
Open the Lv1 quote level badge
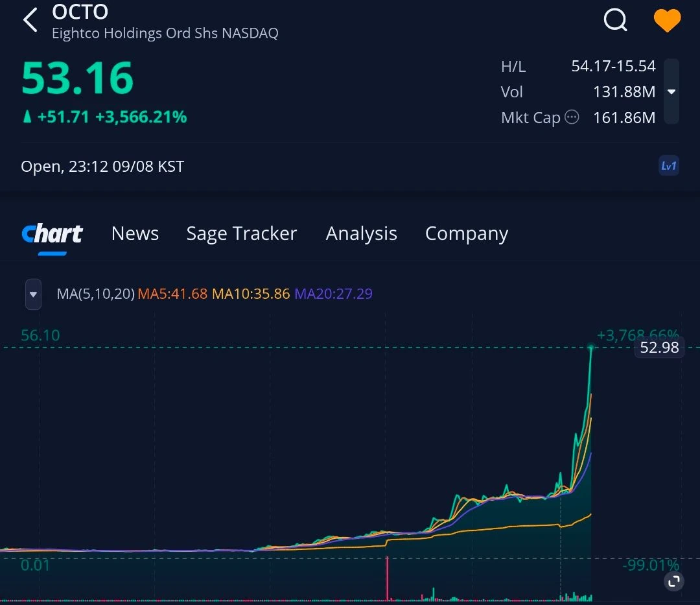pyautogui.click(x=669, y=166)
